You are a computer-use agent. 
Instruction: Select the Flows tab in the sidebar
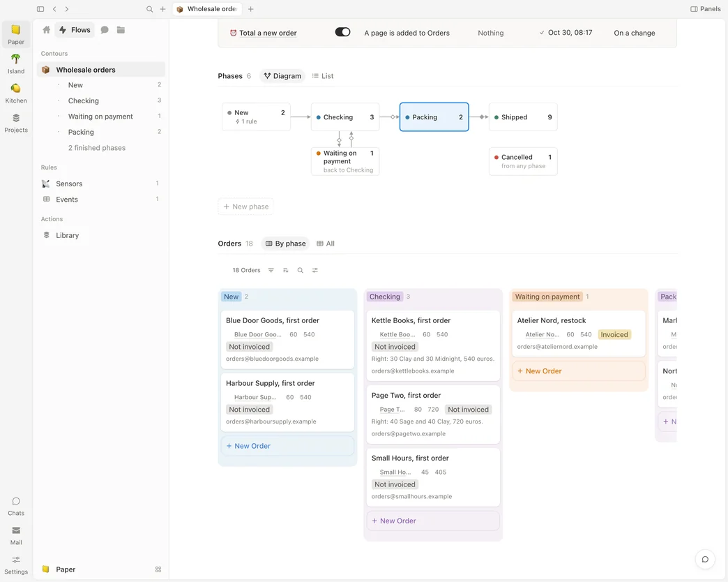[x=75, y=30]
